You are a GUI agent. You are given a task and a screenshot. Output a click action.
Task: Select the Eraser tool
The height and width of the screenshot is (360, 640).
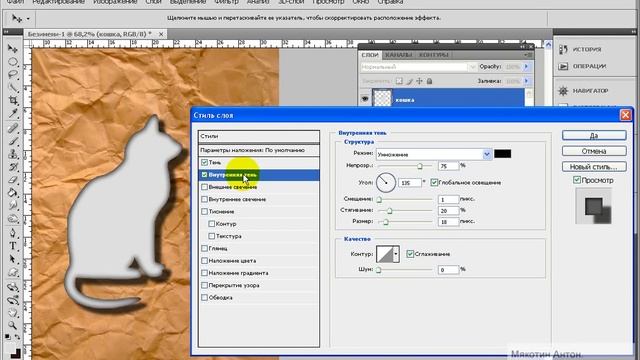[x=13, y=180]
